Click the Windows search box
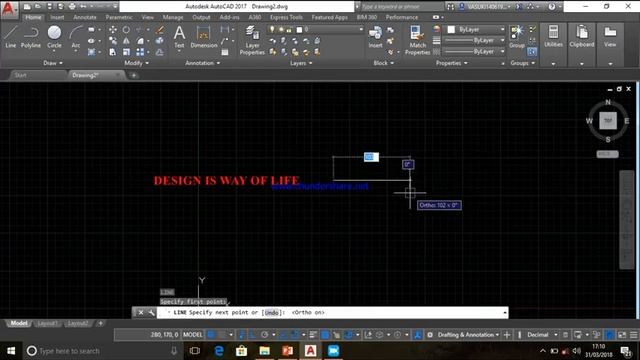This screenshot has height=360, width=640. tap(102, 351)
